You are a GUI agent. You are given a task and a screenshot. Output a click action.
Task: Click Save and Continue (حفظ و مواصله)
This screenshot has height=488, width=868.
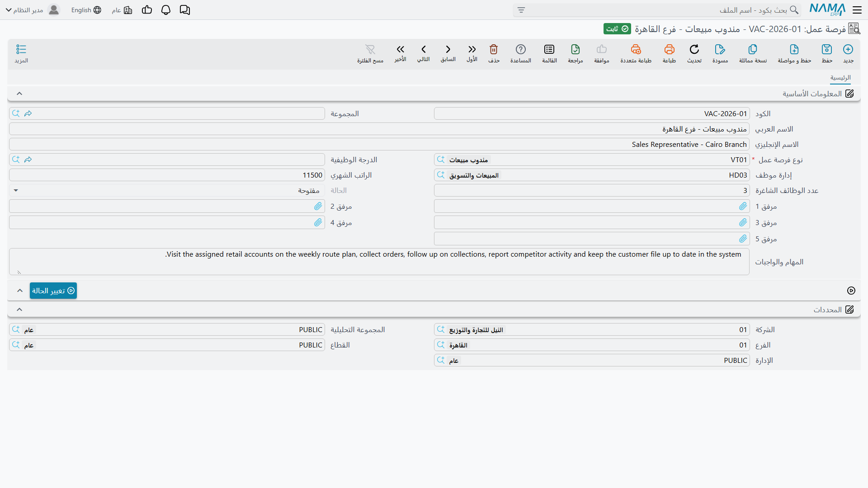click(x=794, y=53)
